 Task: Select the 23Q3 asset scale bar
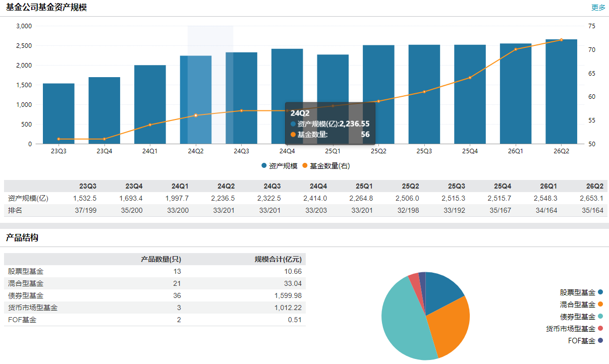coord(59,114)
